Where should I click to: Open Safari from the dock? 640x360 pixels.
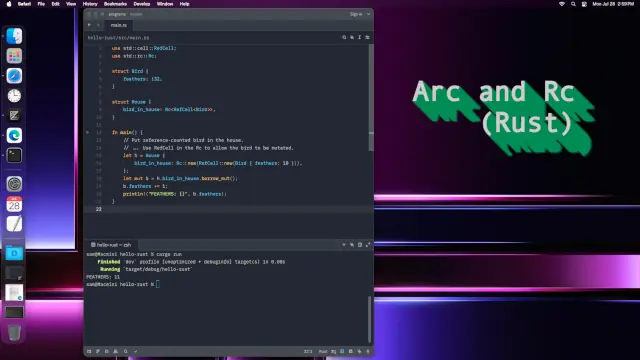click(14, 76)
